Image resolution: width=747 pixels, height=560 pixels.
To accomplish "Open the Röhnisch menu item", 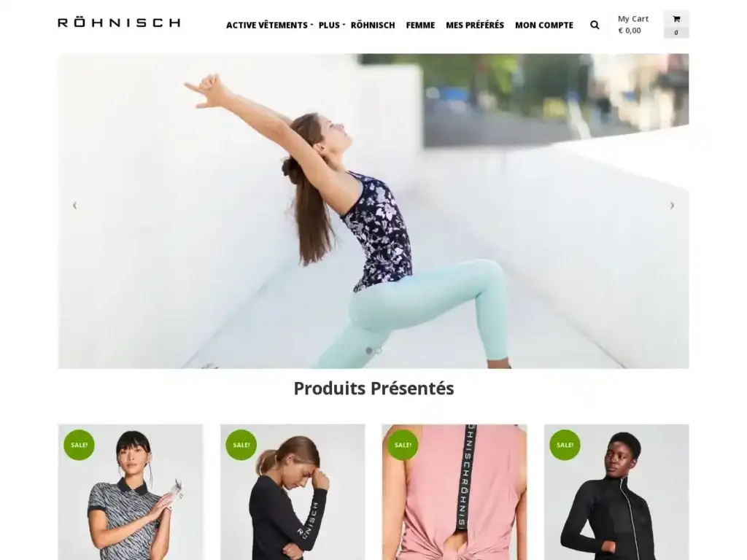I will (x=373, y=26).
